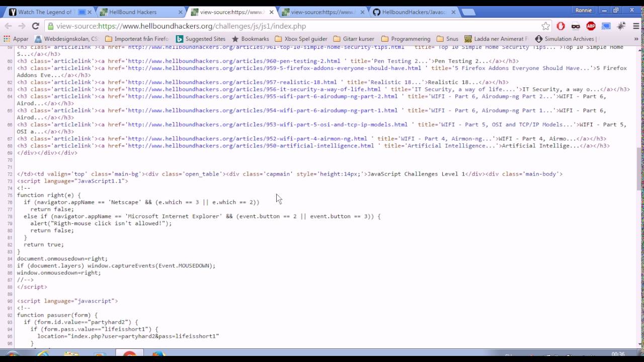
Task: Expand the Programmering bookmark folder
Action: pos(406,39)
